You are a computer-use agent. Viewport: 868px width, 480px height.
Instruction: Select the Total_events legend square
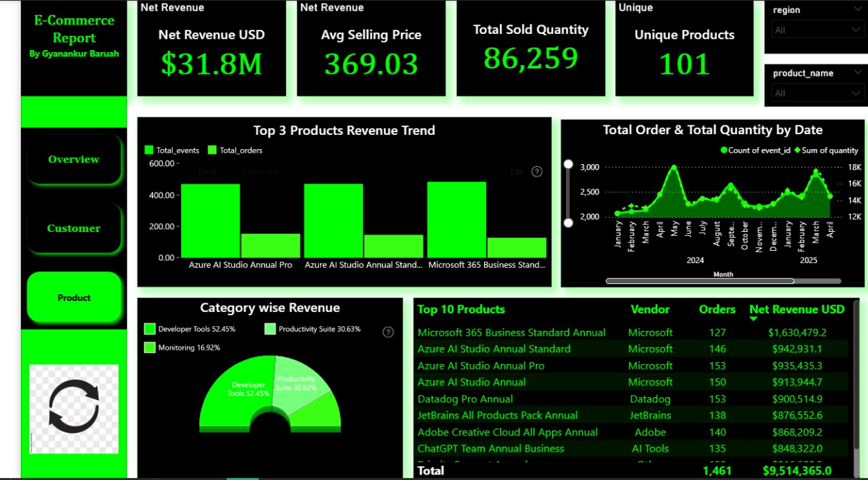click(x=149, y=151)
